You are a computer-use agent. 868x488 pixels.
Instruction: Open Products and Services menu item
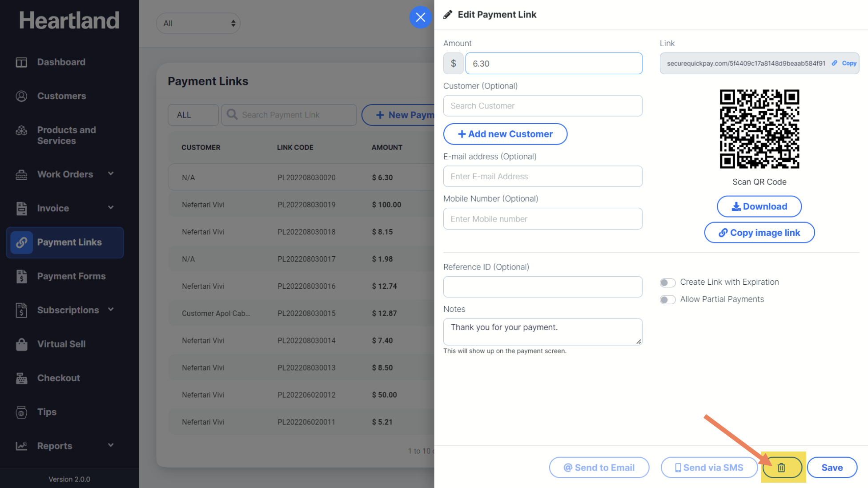[67, 135]
